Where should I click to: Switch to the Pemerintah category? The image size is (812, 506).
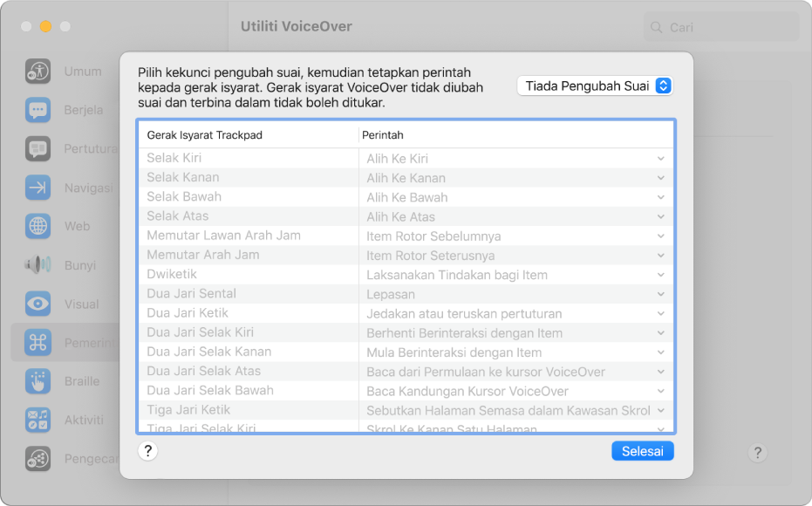click(x=38, y=342)
